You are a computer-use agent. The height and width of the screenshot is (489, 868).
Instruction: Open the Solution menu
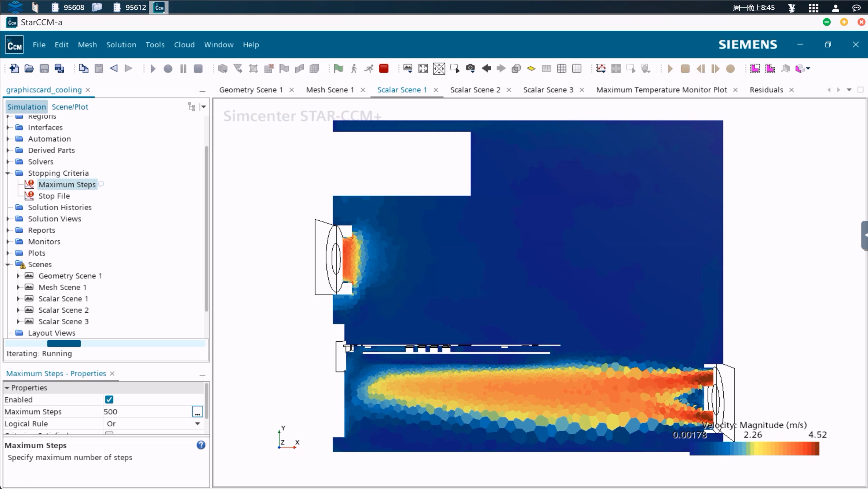point(121,45)
